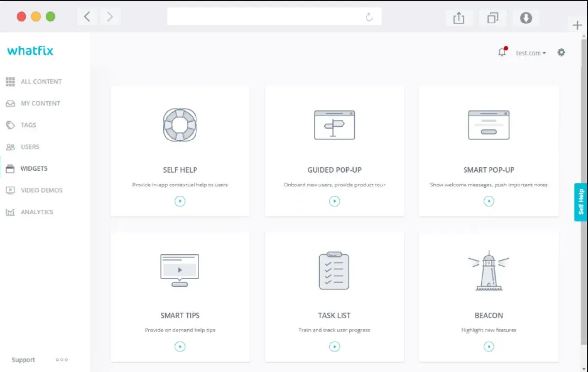Open settings gear icon
Image resolution: width=588 pixels, height=372 pixels.
tap(561, 52)
